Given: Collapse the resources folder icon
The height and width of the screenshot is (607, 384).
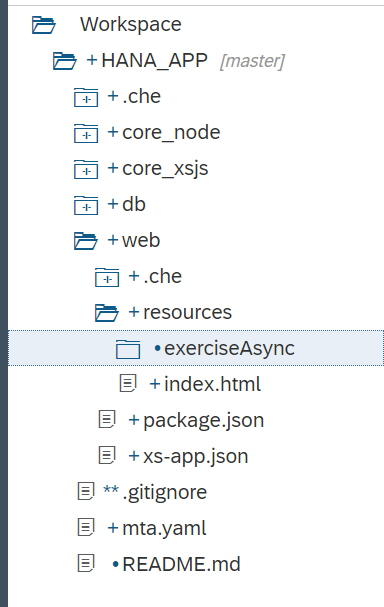Looking at the screenshot, I should [107, 313].
